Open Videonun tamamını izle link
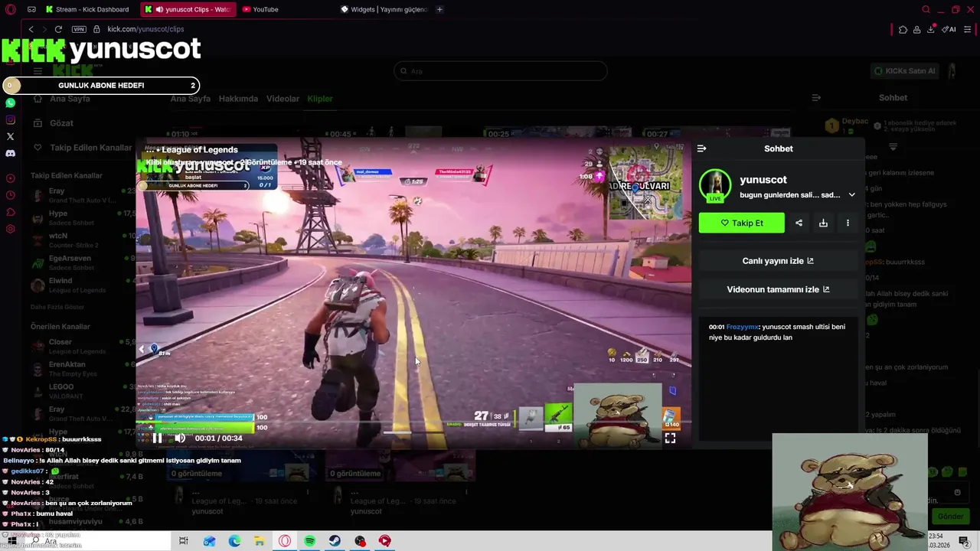980x551 pixels. pyautogui.click(x=778, y=289)
